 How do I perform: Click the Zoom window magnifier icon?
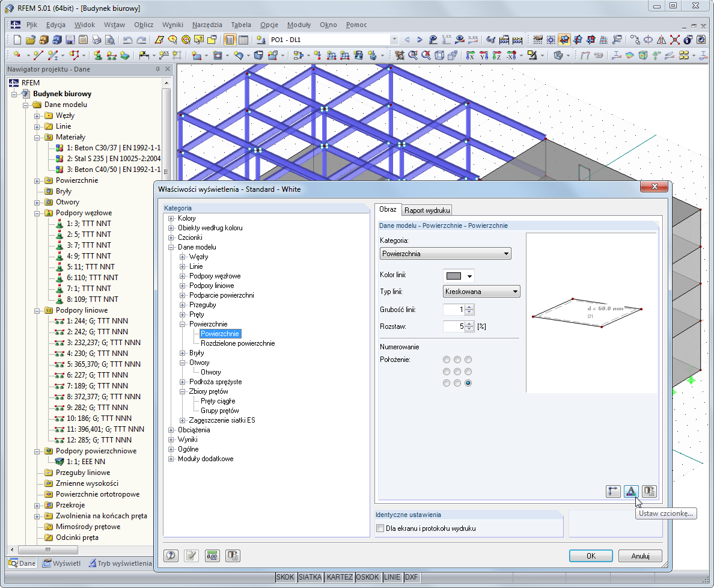[x=413, y=55]
